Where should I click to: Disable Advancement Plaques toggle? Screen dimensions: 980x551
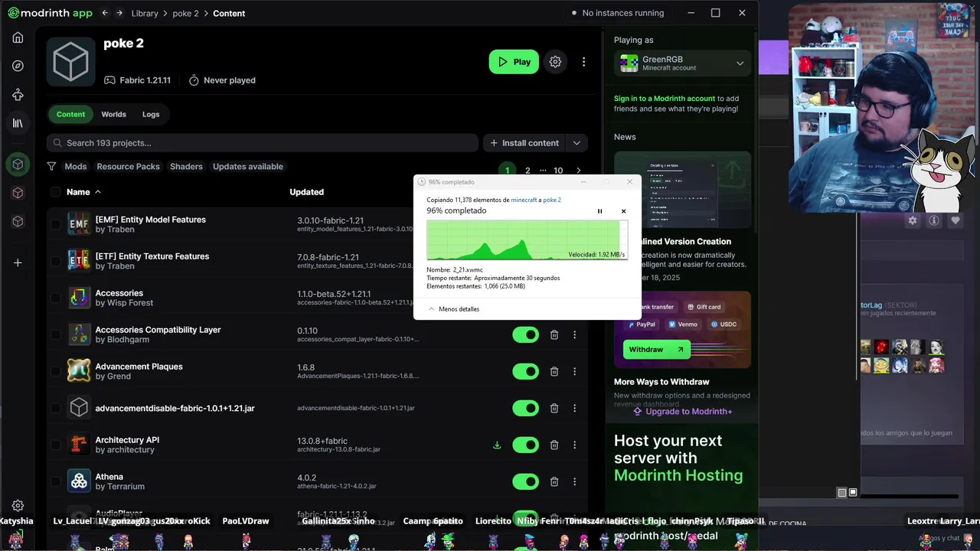525,371
